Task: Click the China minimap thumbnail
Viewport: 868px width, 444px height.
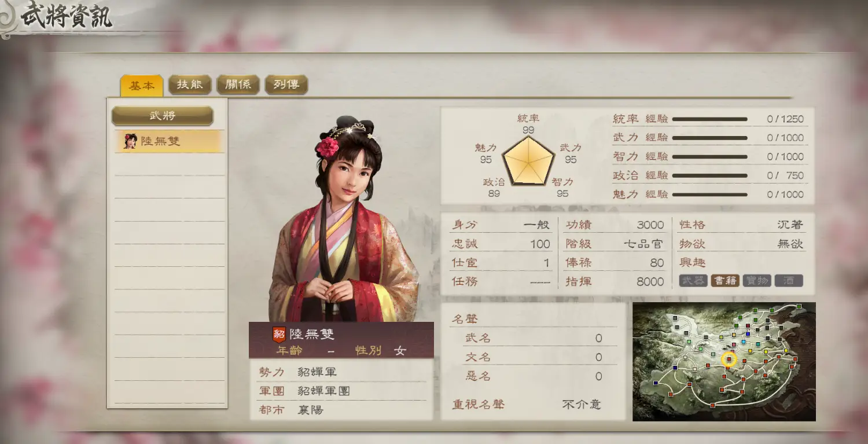Action: click(724, 362)
